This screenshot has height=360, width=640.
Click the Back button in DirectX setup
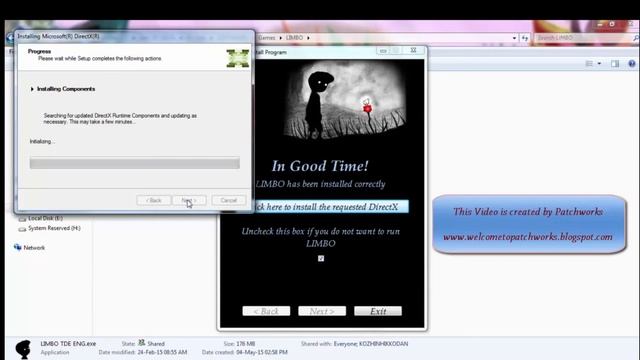[x=153, y=200]
